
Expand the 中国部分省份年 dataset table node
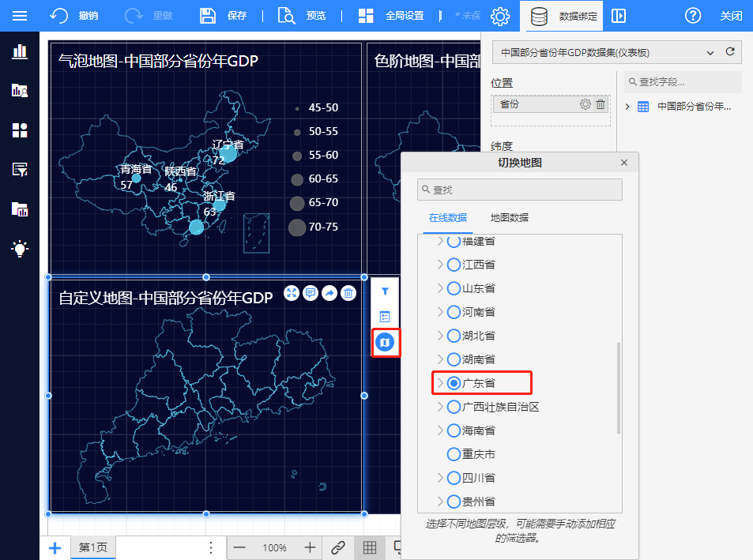tap(628, 107)
